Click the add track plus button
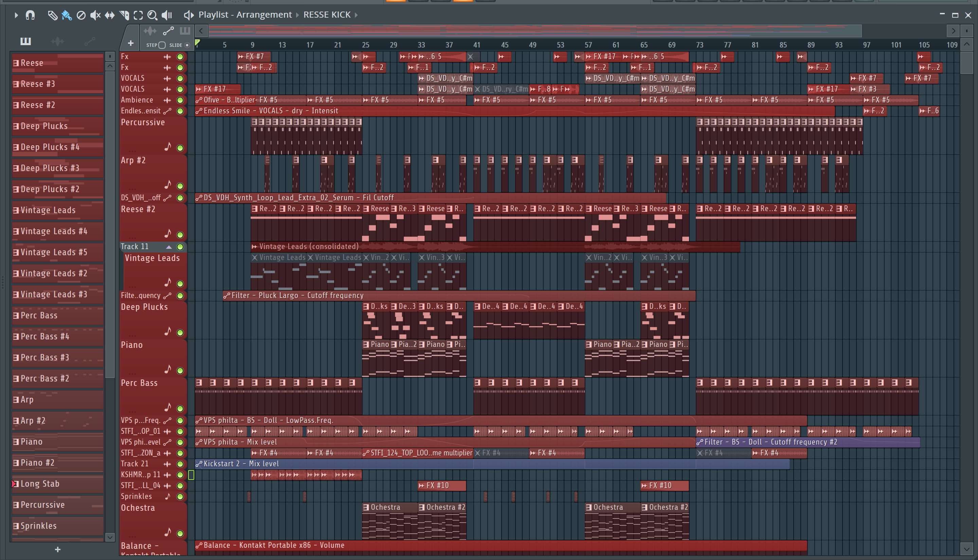This screenshot has height=560, width=978. pyautogui.click(x=131, y=43)
